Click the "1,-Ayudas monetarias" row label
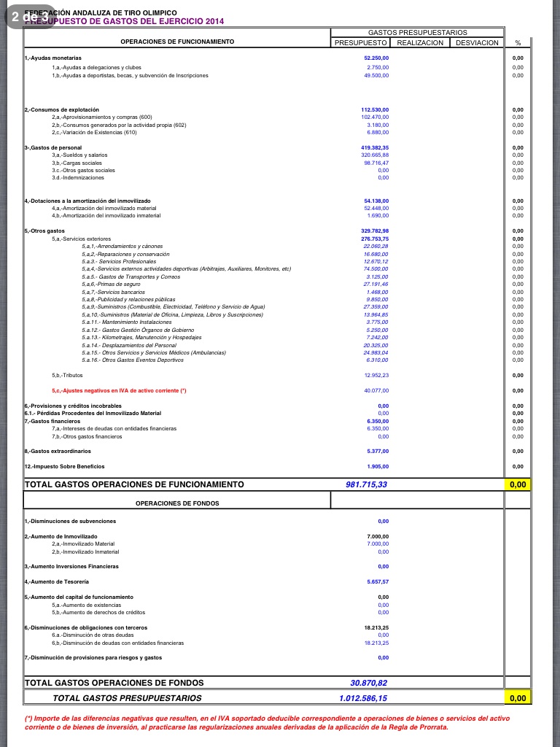 [53, 57]
